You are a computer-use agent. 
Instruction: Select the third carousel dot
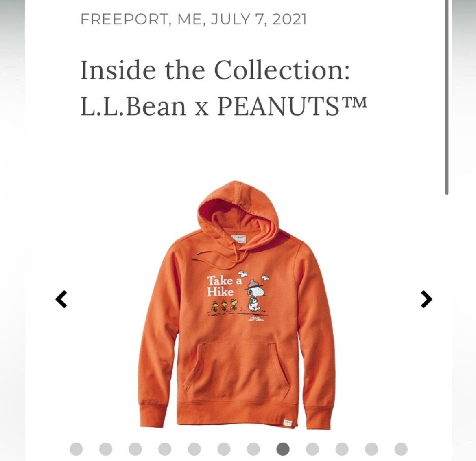(135, 449)
